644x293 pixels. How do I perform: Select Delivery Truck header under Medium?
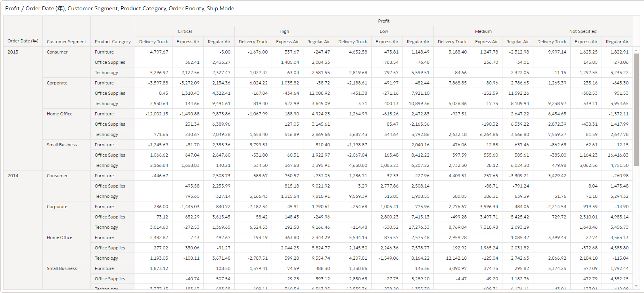coord(452,42)
